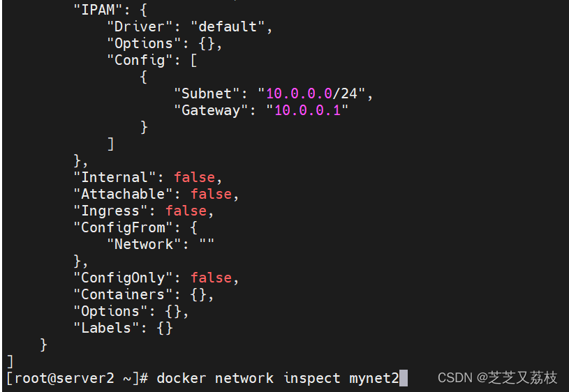This screenshot has height=392, width=569.
Task: Click the red false value after Attachable
Action: 210,194
